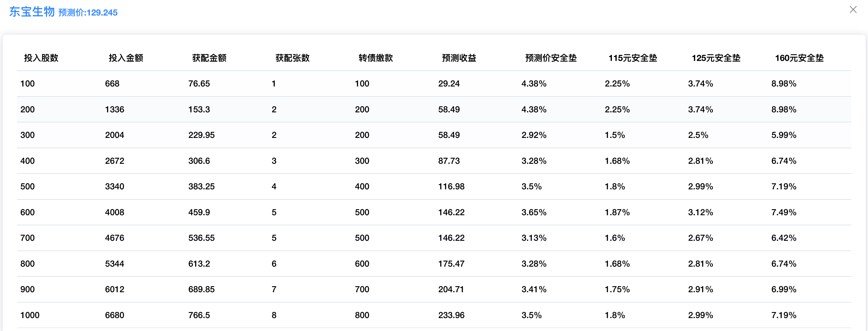Image resolution: width=868 pixels, height=331 pixels.
Task: Click the 预测价安全垫 column header
Action: pyautogui.click(x=551, y=58)
